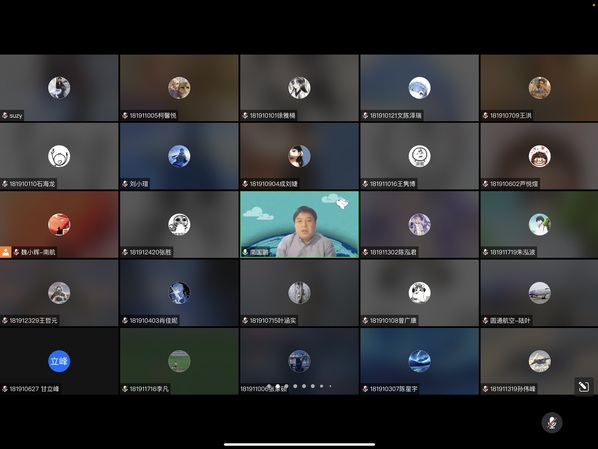Click suzy's muted mic icon
The image size is (598, 449).
(5, 115)
